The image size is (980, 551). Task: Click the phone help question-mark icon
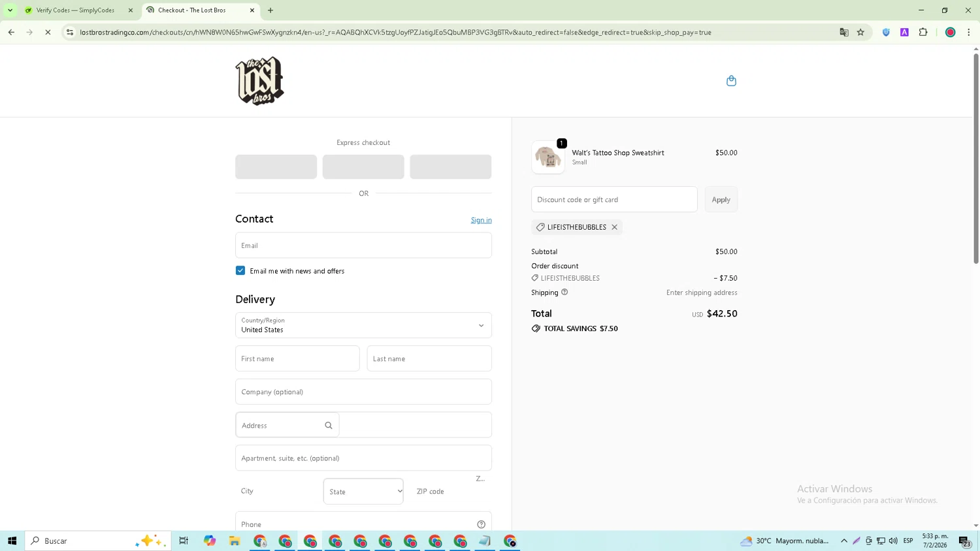point(481,524)
